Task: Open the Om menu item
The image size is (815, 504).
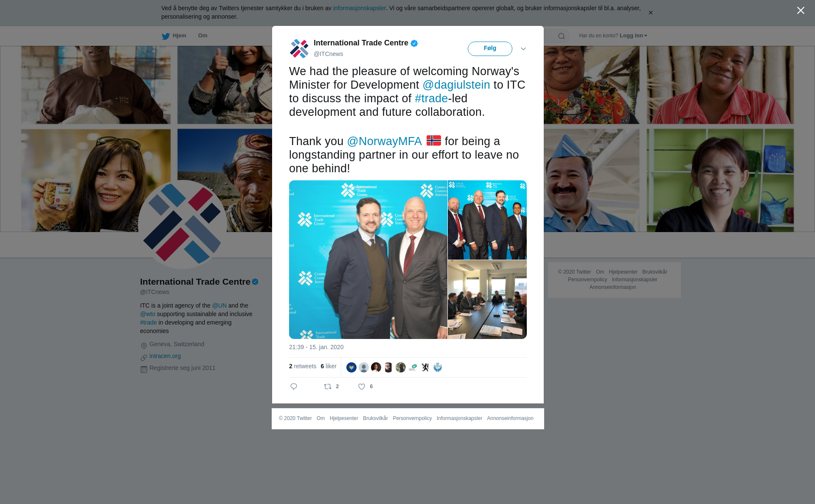Action: 202,36
